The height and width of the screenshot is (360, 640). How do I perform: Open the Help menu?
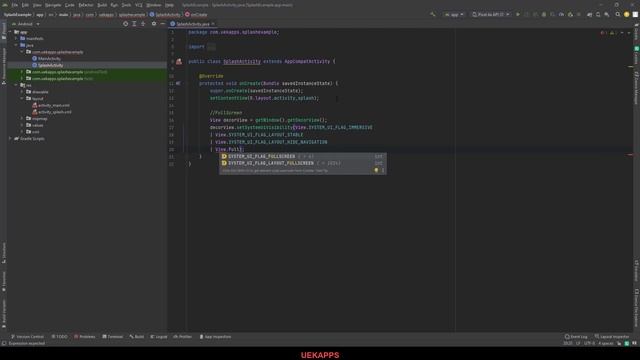point(169,5)
